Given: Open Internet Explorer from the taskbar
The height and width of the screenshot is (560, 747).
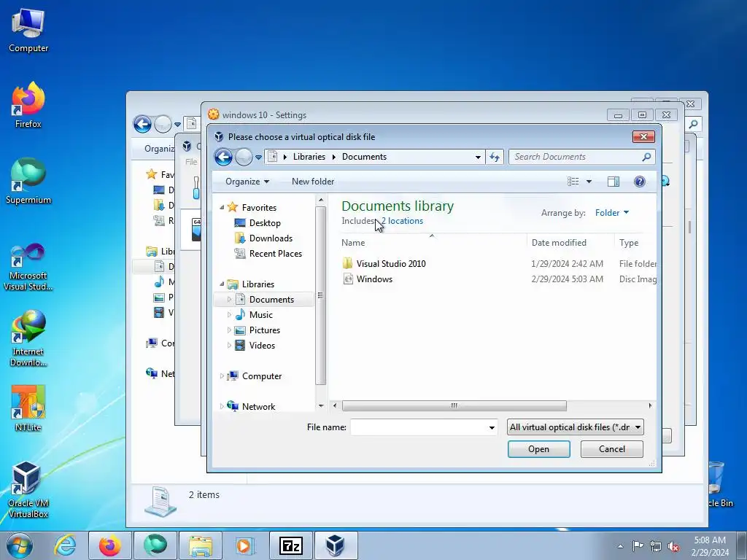Looking at the screenshot, I should pos(65,545).
